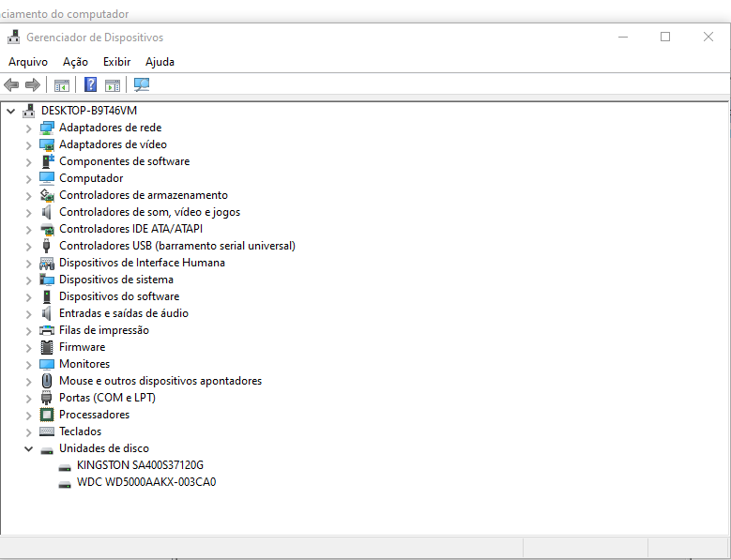Click the USB plug icon

tap(46, 246)
